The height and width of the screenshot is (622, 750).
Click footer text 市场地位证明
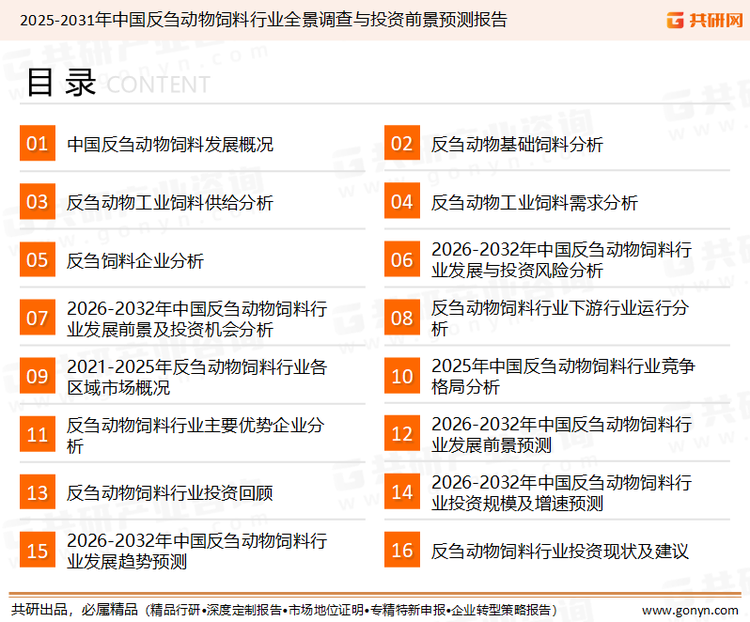326,610
